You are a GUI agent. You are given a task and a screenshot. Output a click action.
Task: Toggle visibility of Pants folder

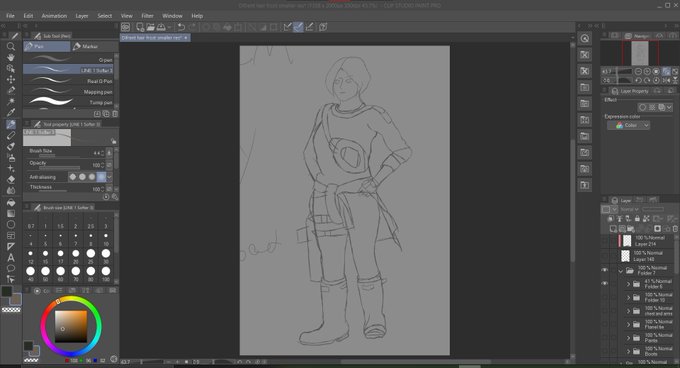click(x=605, y=338)
